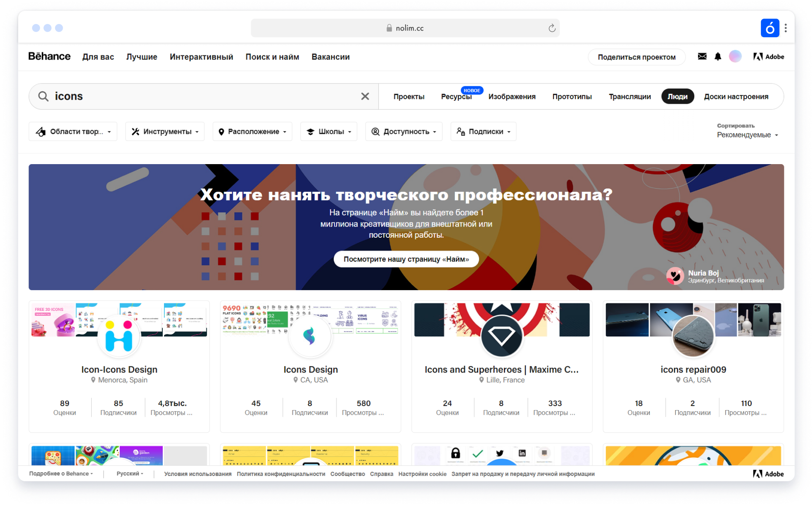Open the Для вас navigation link
The image size is (812, 506).
pos(98,57)
